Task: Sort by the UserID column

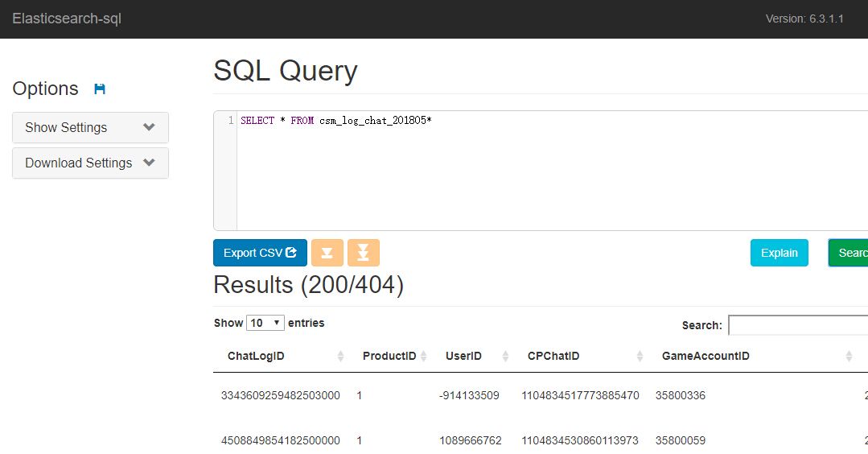Action: [473, 356]
